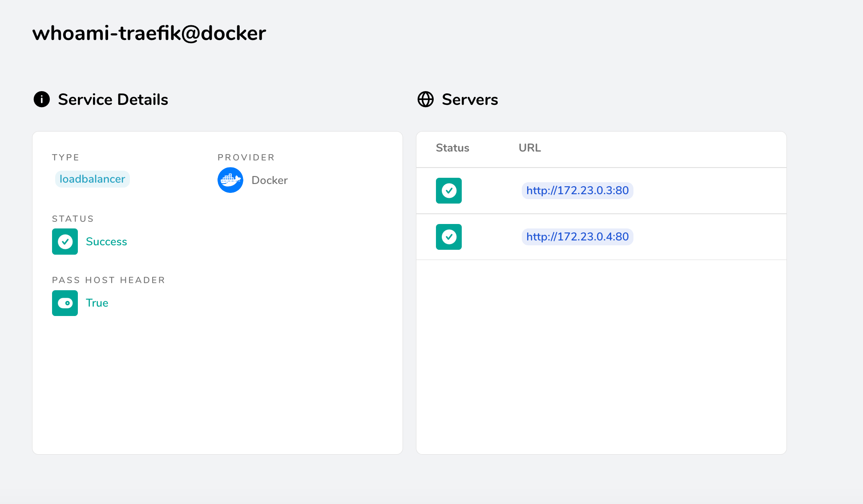Click the Servers section heading

(x=470, y=100)
